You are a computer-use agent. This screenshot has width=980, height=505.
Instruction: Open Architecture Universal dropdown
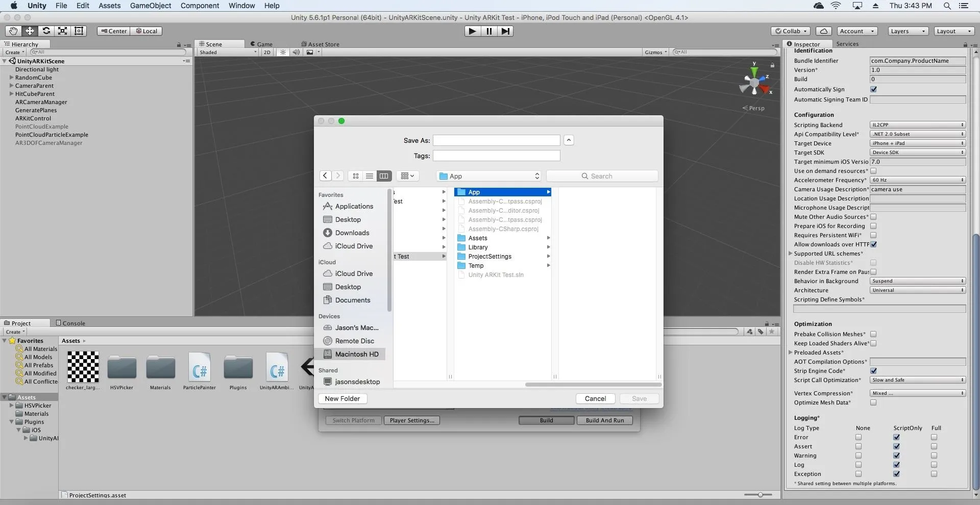tap(918, 290)
